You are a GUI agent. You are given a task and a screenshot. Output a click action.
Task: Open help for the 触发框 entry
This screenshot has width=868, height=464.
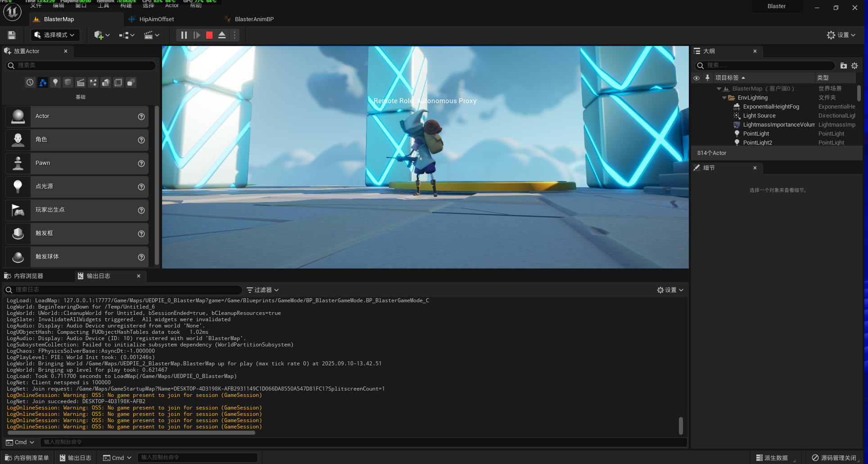(141, 234)
